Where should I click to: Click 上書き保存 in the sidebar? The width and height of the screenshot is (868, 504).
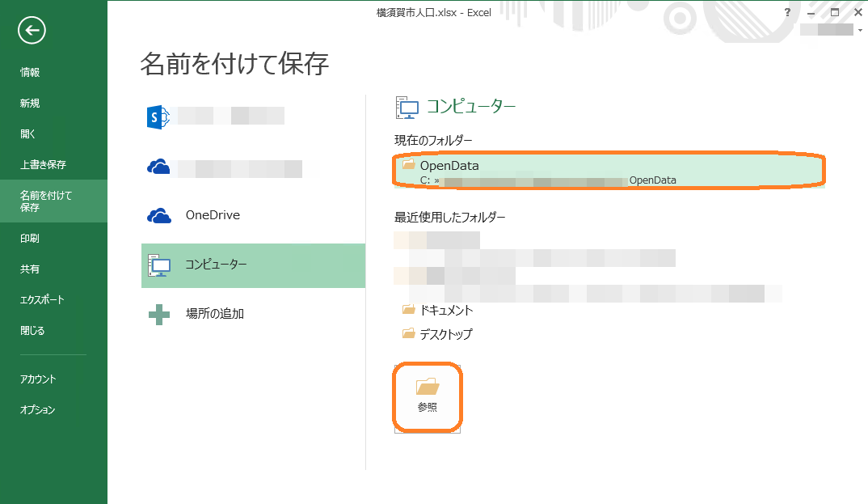(x=43, y=165)
